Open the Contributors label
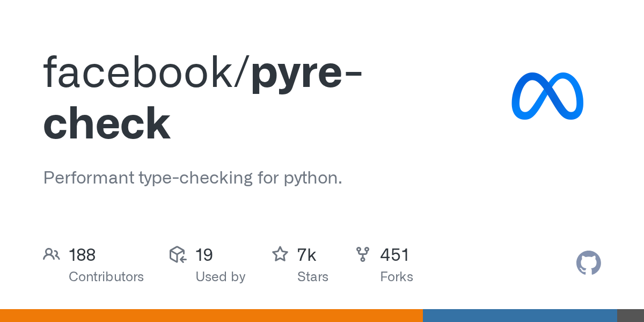 106,277
